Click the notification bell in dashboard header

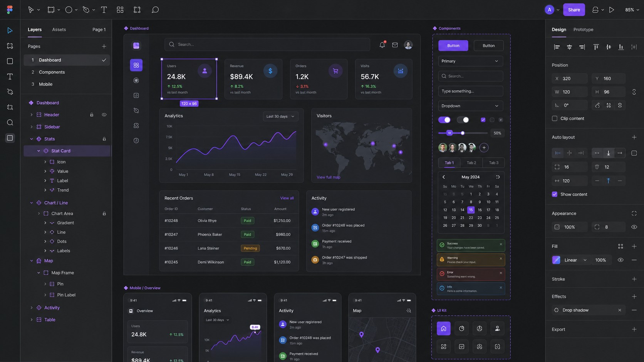(382, 45)
